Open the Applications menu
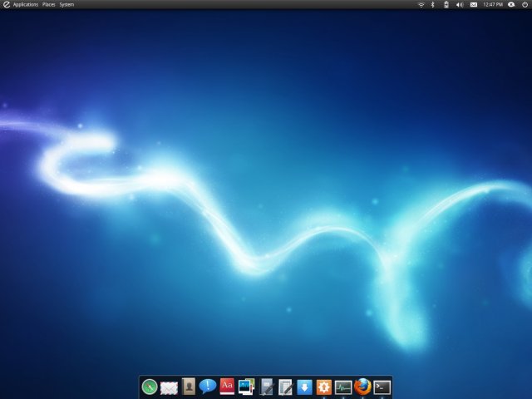532x399 pixels. tap(26, 5)
